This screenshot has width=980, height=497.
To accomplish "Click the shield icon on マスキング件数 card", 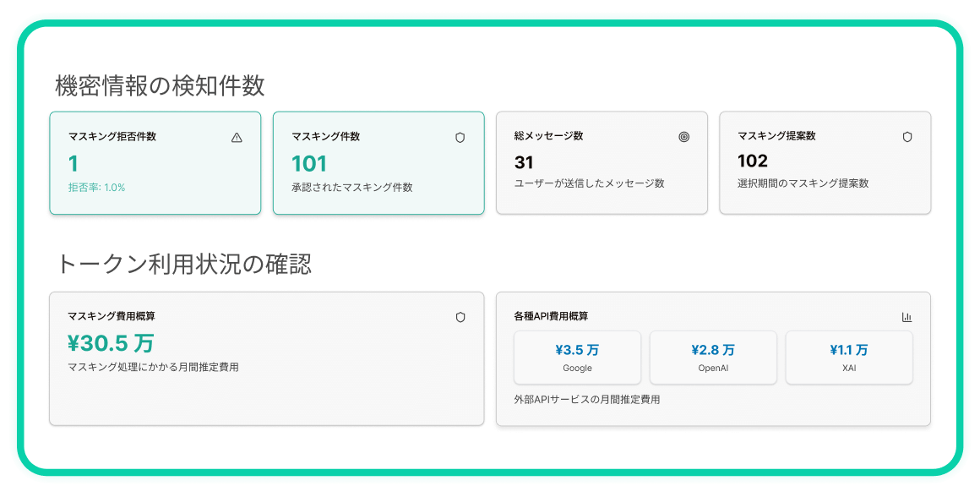I will (460, 135).
